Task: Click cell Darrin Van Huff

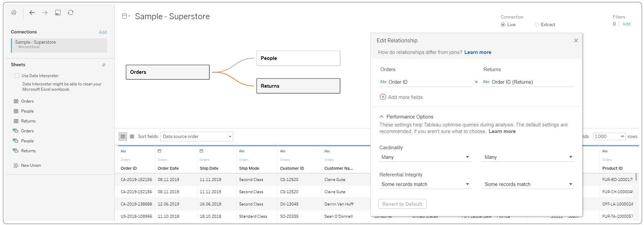Action: coord(339,204)
